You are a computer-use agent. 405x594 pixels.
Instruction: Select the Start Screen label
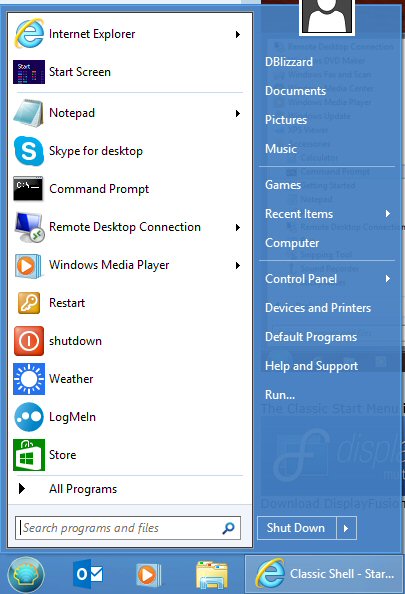click(x=80, y=72)
